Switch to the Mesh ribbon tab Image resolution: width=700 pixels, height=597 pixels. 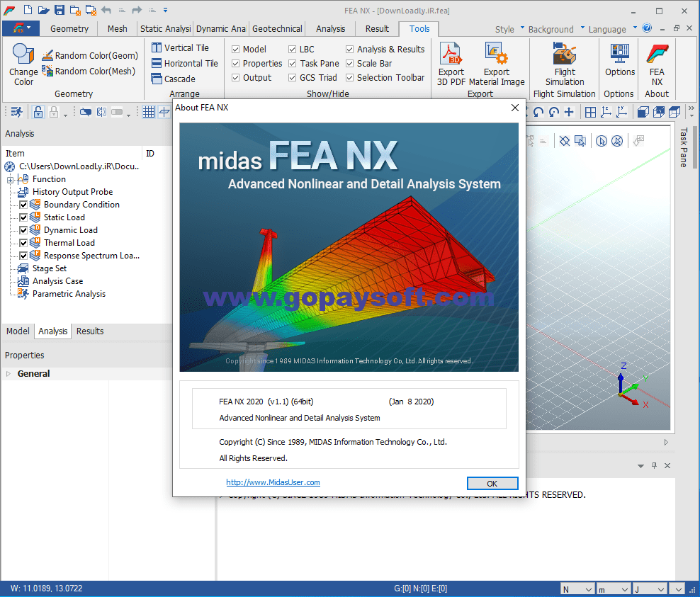[117, 28]
